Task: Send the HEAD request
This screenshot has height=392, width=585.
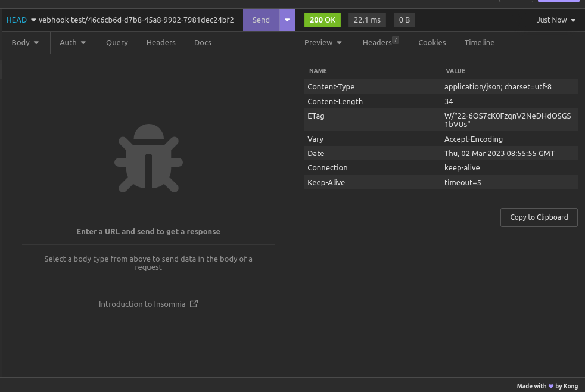Action: tap(261, 20)
